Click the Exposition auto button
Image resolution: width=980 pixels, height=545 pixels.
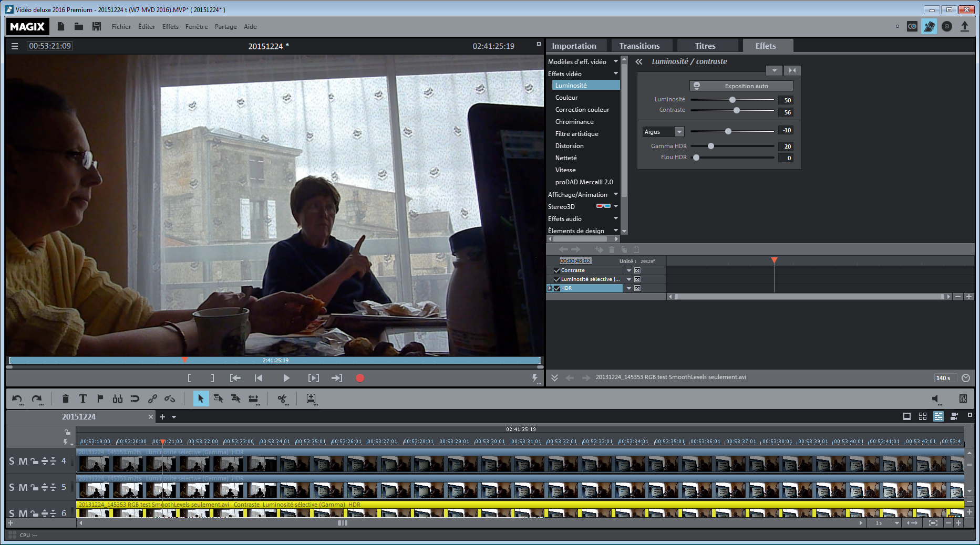(741, 86)
